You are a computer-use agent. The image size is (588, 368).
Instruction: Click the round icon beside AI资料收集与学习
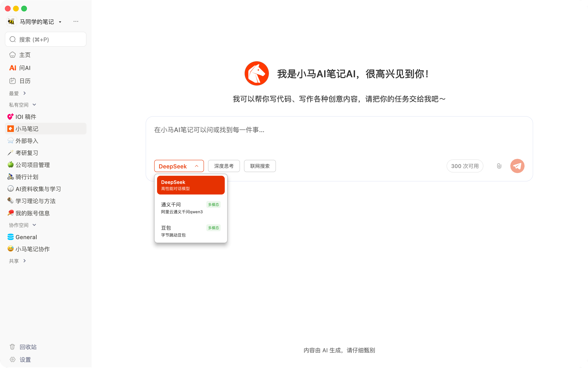tap(10, 189)
